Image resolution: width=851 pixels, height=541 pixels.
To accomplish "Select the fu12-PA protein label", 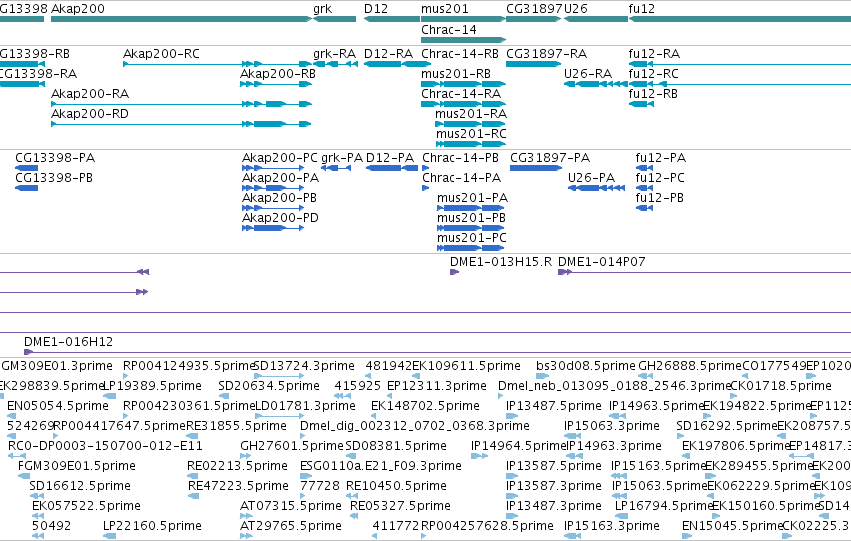I will tap(661, 158).
